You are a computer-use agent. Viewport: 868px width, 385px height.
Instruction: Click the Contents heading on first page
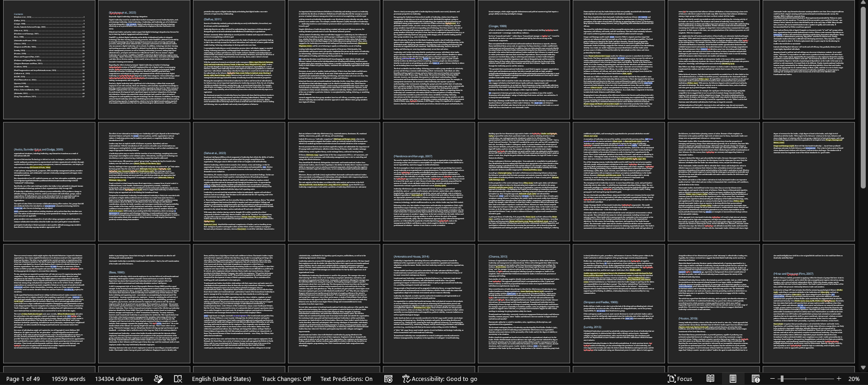pyautogui.click(x=19, y=14)
